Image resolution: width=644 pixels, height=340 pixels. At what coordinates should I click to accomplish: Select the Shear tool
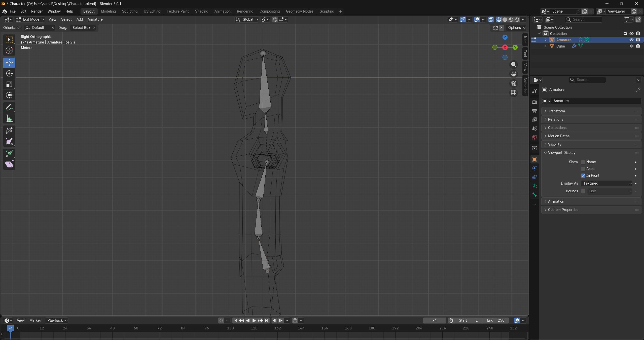9,164
